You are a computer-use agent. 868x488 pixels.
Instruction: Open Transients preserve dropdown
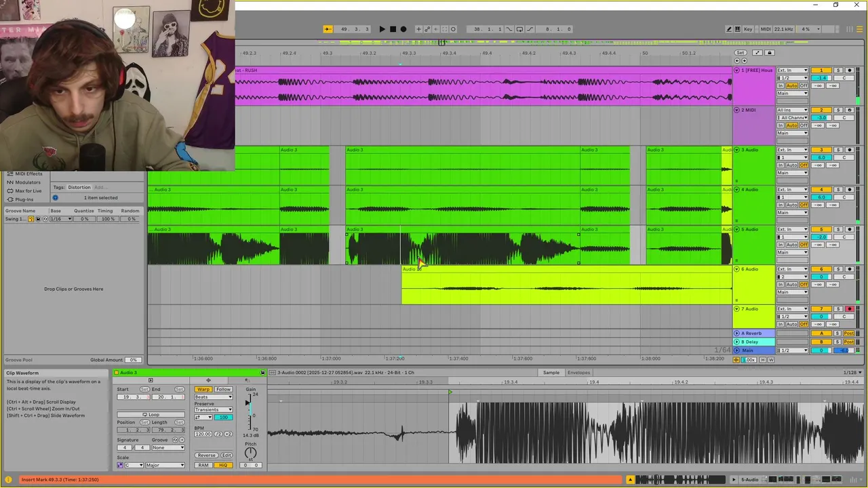(214, 409)
